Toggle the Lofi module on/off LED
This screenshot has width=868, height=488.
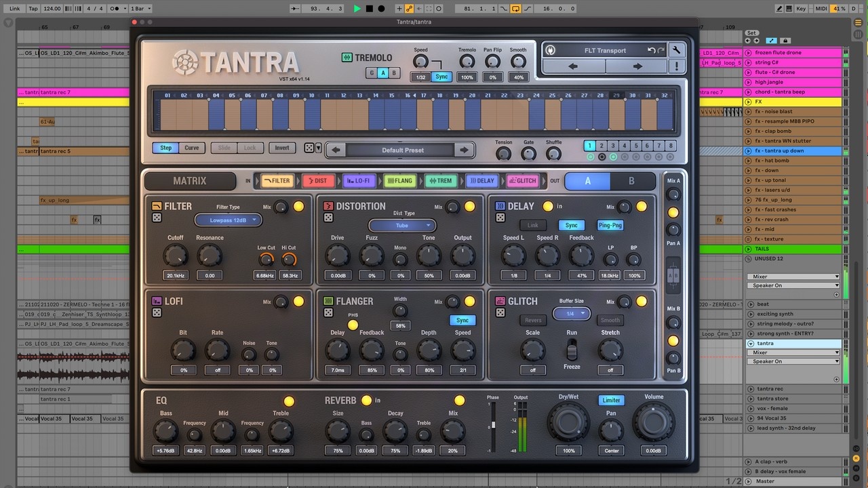[x=298, y=302]
